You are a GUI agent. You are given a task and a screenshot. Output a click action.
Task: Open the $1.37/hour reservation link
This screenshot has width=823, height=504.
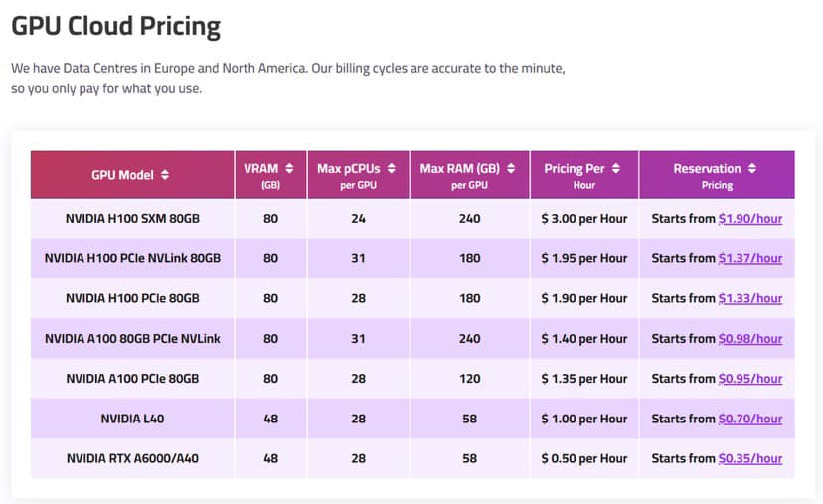tap(750, 258)
